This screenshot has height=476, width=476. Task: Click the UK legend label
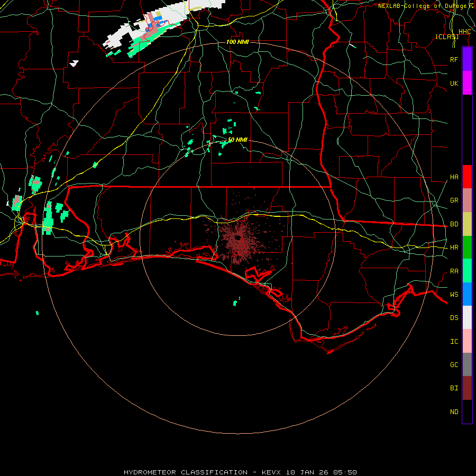point(454,83)
